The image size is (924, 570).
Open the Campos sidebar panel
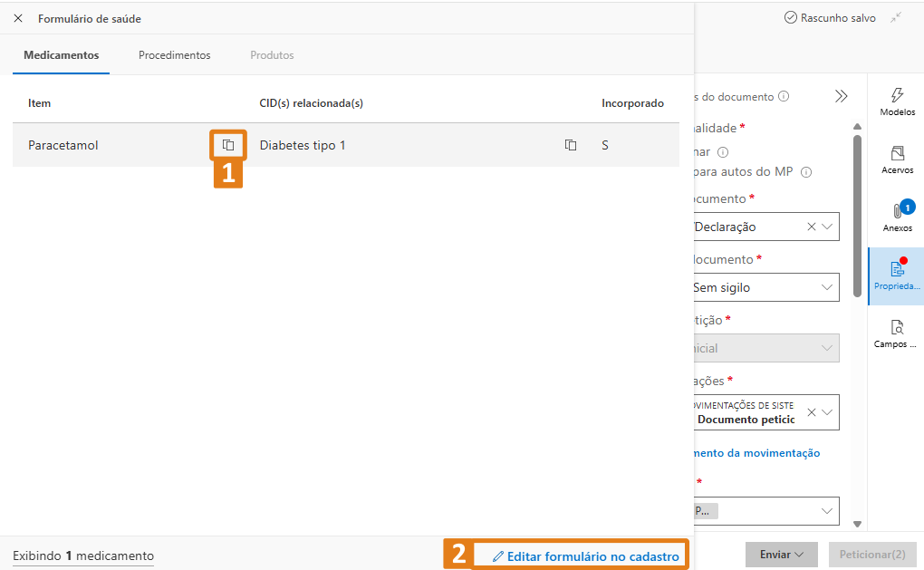pos(897,333)
